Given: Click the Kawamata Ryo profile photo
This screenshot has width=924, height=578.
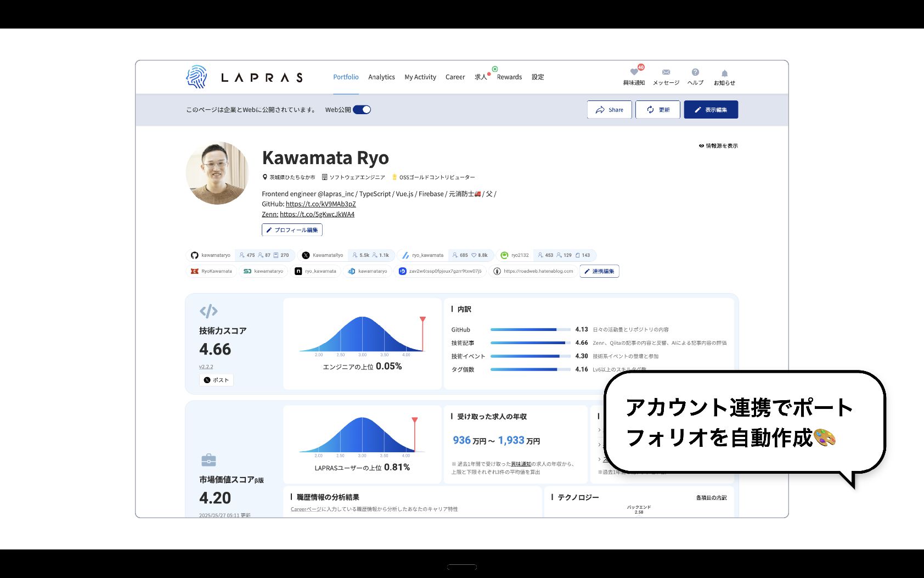Looking at the screenshot, I should pyautogui.click(x=217, y=173).
